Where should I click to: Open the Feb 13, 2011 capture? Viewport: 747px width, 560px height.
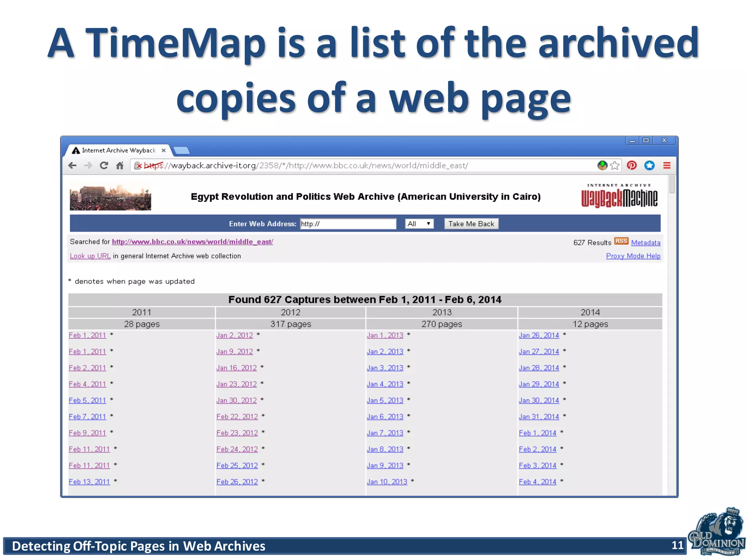point(89,482)
